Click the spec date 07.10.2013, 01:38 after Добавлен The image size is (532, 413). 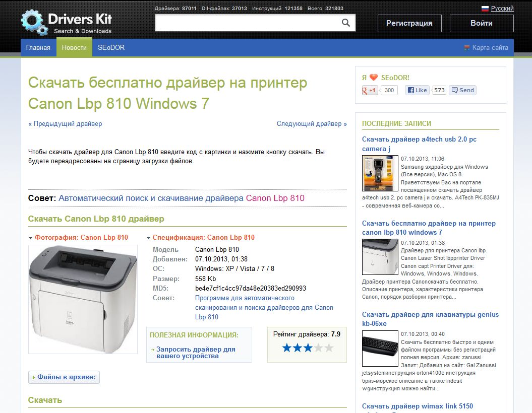point(221,259)
